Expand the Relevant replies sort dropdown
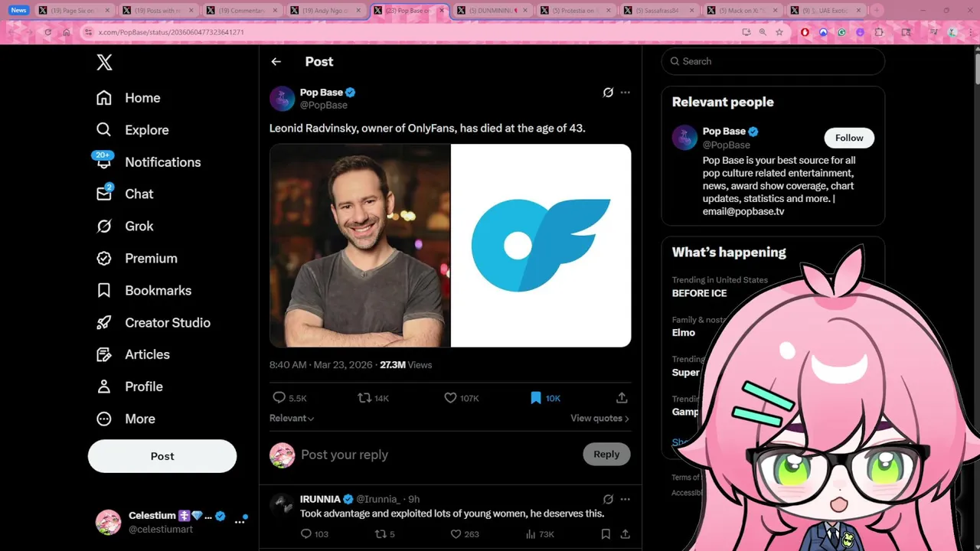980x551 pixels. click(x=292, y=419)
